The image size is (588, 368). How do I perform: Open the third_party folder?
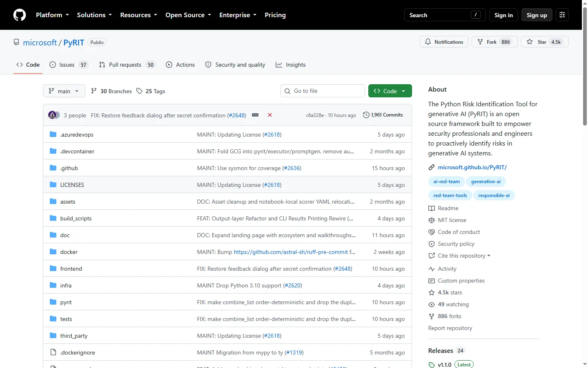(74, 336)
